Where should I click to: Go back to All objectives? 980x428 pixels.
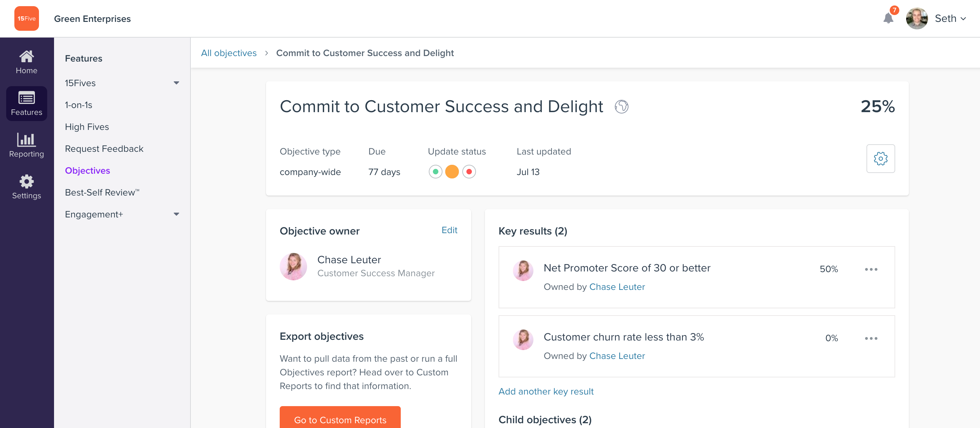229,53
